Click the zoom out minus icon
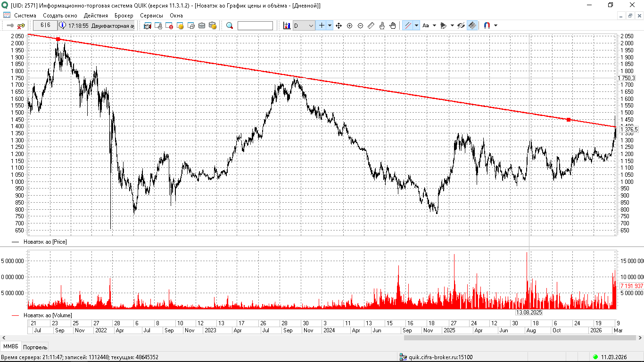 click(360, 25)
